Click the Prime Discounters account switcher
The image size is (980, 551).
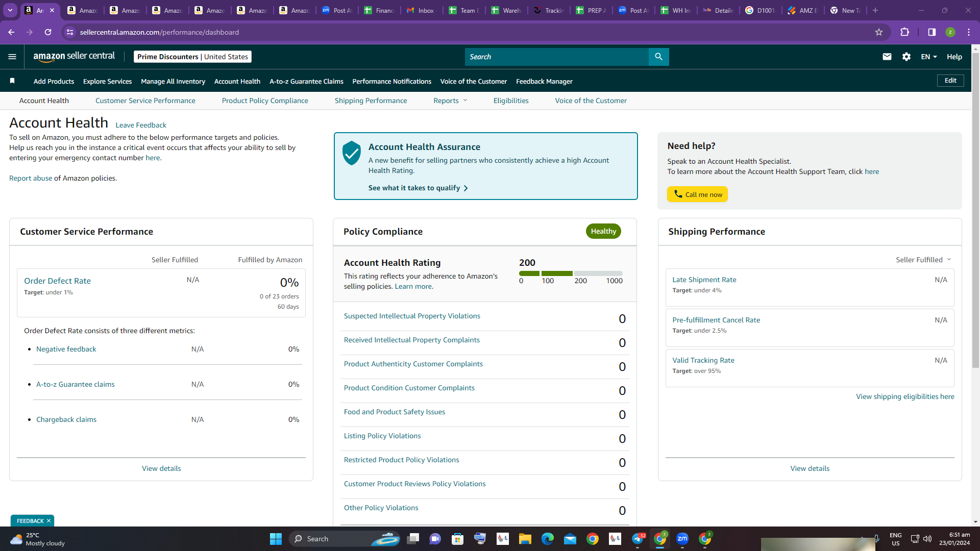tap(192, 57)
